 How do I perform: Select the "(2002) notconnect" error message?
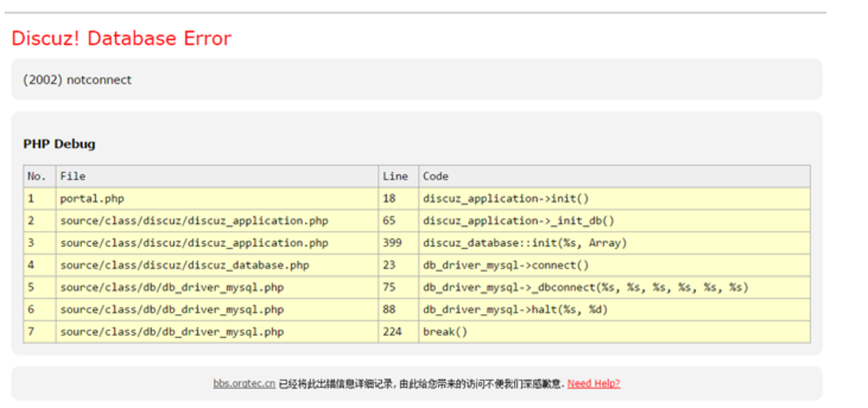[x=77, y=79]
